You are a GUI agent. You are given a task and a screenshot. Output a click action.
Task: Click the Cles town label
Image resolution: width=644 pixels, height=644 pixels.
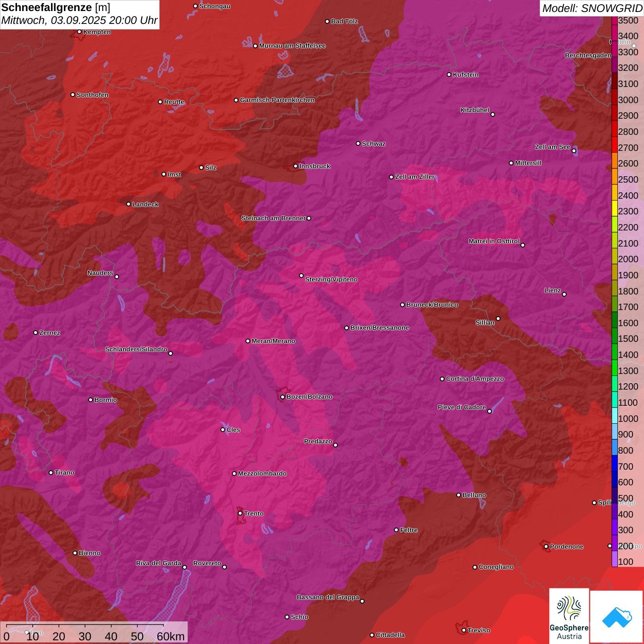(x=233, y=430)
